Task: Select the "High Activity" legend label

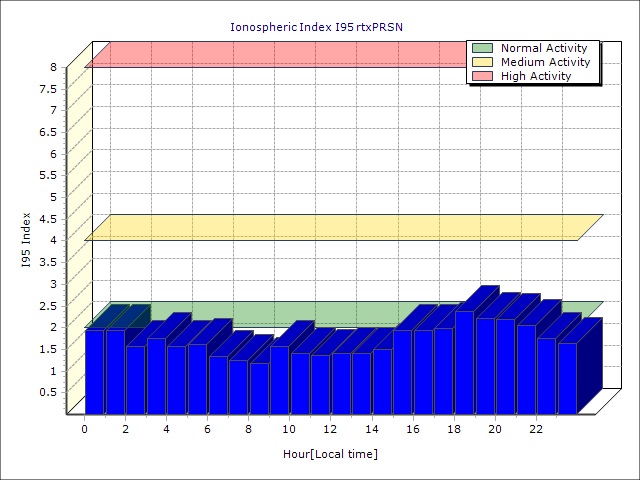Action: [x=536, y=76]
